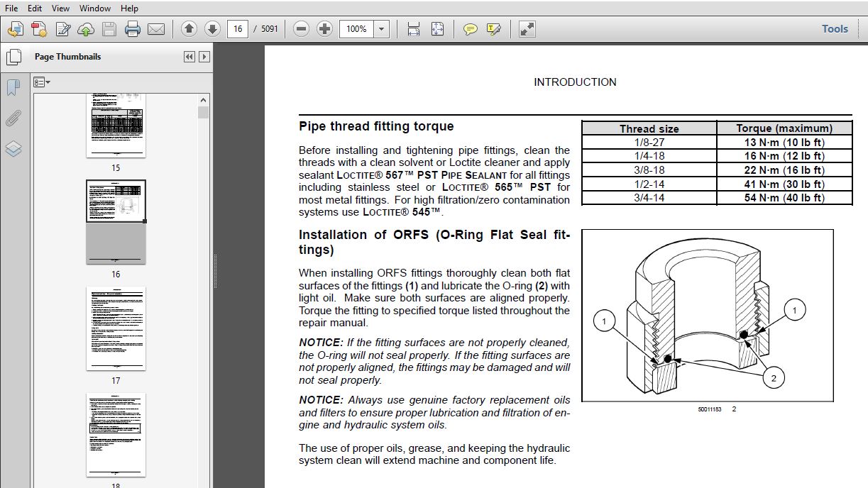868x488 pixels.
Task: Click the Create PDF toolbar icon
Action: coord(16,29)
